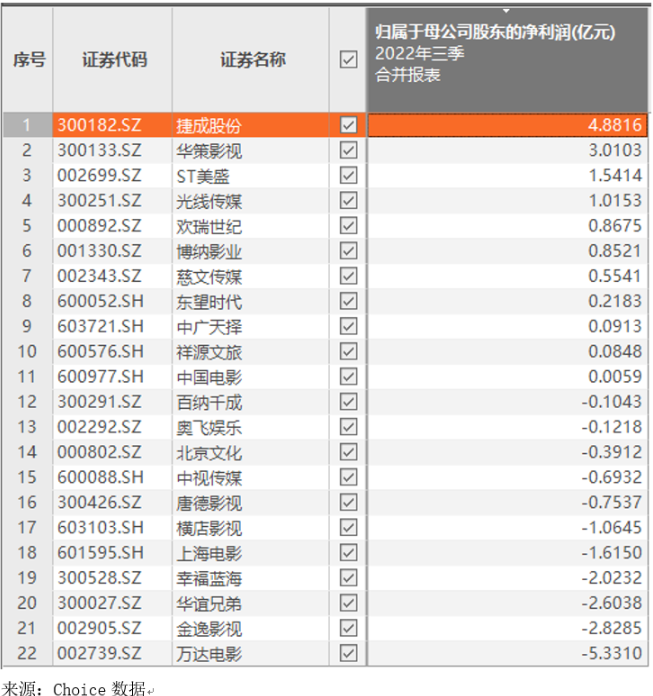Select security code 000892.SZ
The image size is (653, 696).
point(99,225)
